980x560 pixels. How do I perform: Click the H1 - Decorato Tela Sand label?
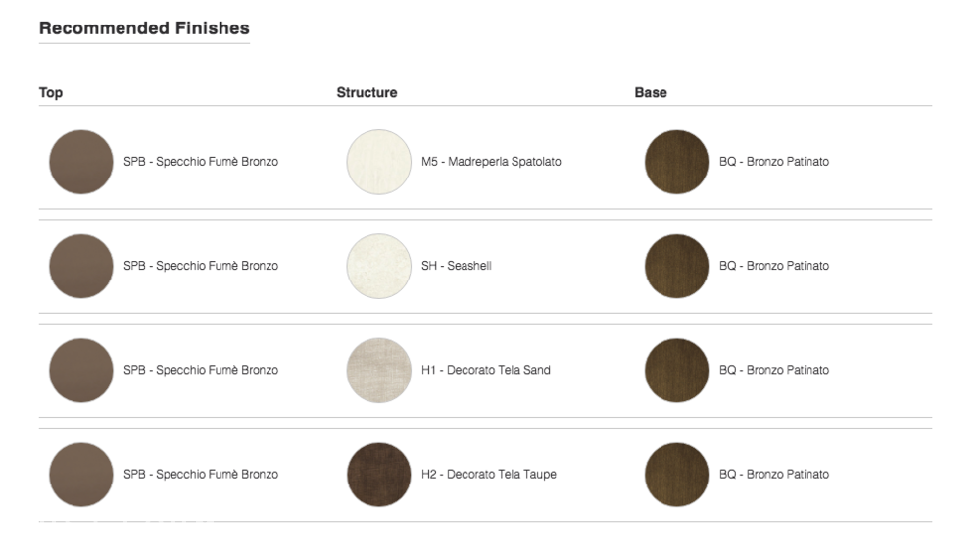pos(486,370)
